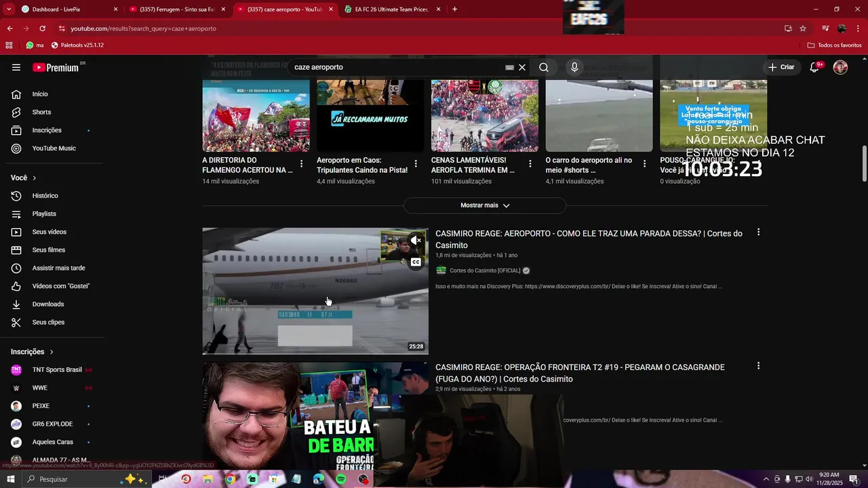Open the YouTube hamburger guide menu

(16, 67)
